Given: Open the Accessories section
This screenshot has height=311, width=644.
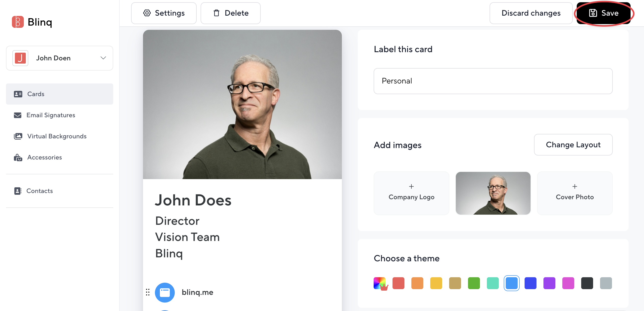Looking at the screenshot, I should point(60,157).
